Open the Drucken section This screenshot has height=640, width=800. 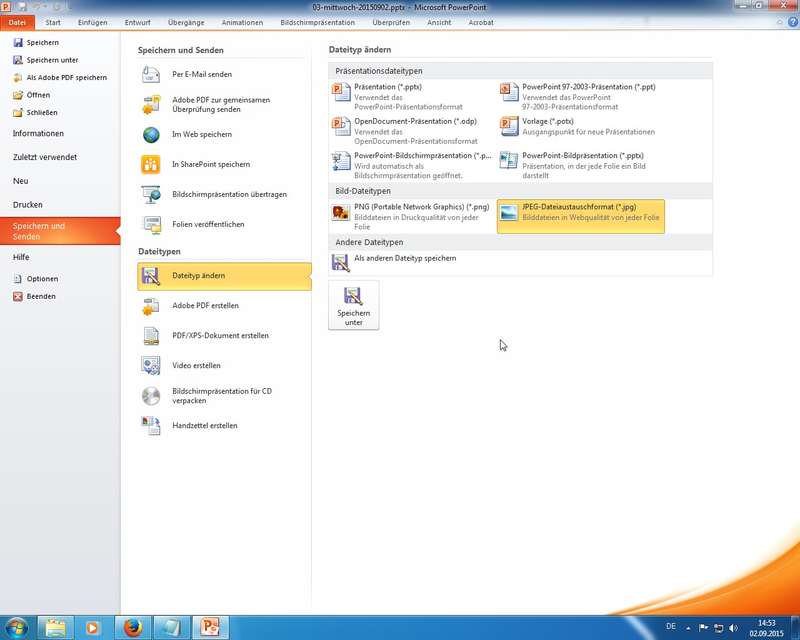point(60,205)
